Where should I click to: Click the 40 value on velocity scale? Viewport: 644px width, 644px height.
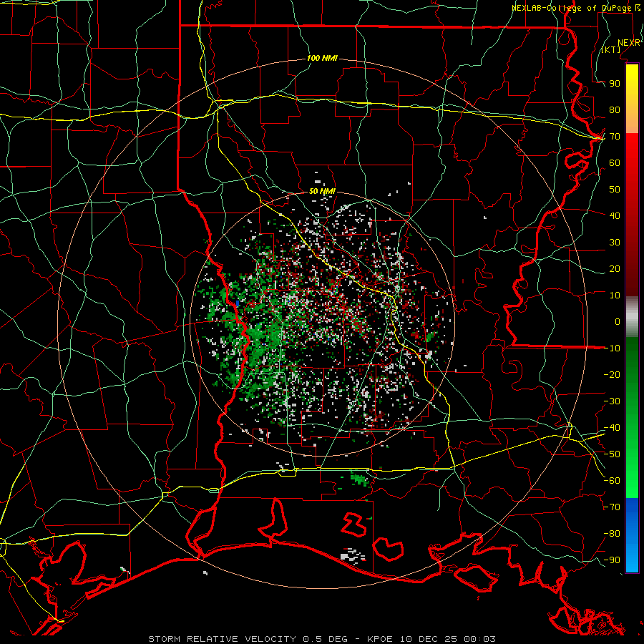pyautogui.click(x=615, y=216)
